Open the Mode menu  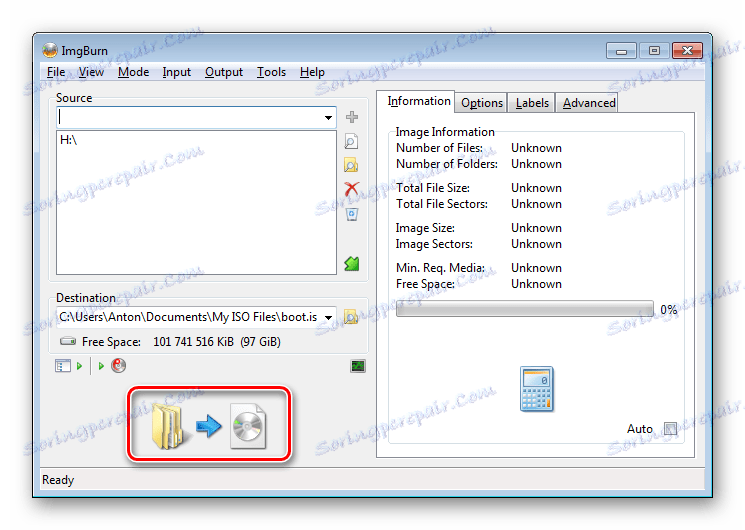pyautogui.click(x=134, y=72)
